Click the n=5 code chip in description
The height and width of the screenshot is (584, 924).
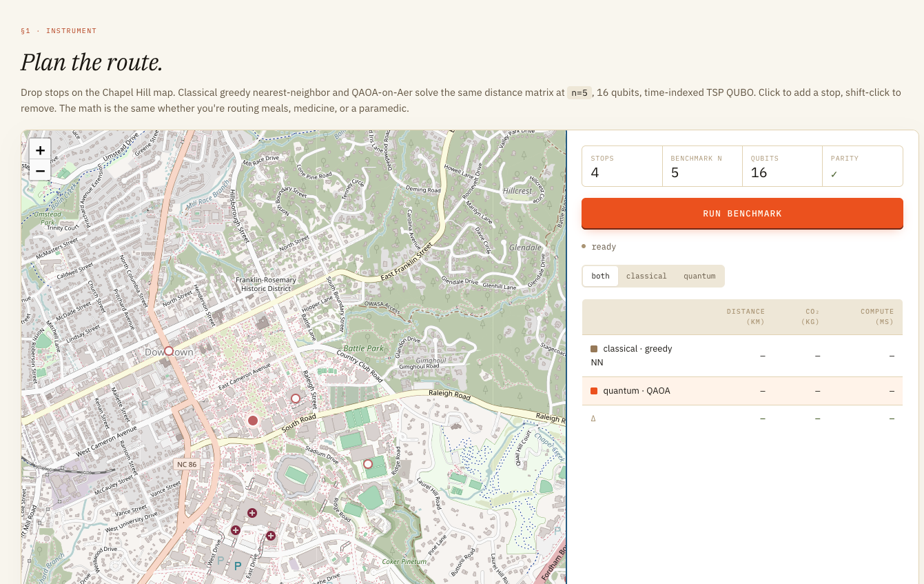(x=579, y=92)
